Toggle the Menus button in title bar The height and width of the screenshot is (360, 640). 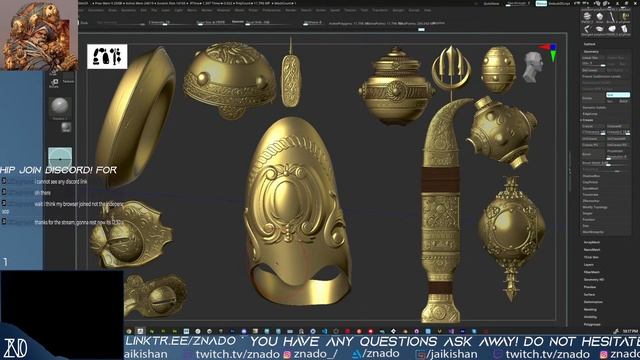pos(541,3)
